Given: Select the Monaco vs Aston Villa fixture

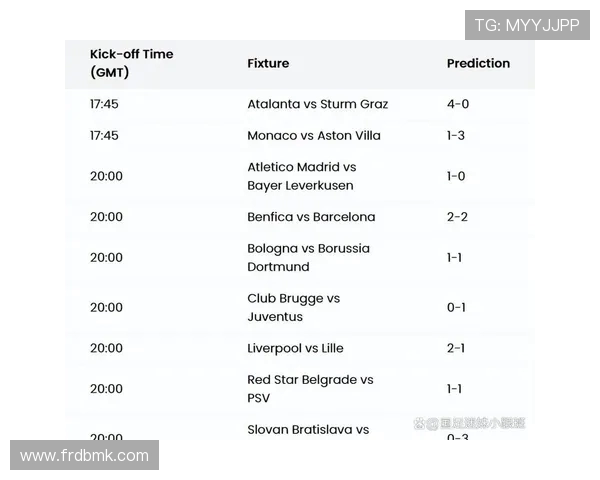Looking at the screenshot, I should pyautogui.click(x=313, y=135).
